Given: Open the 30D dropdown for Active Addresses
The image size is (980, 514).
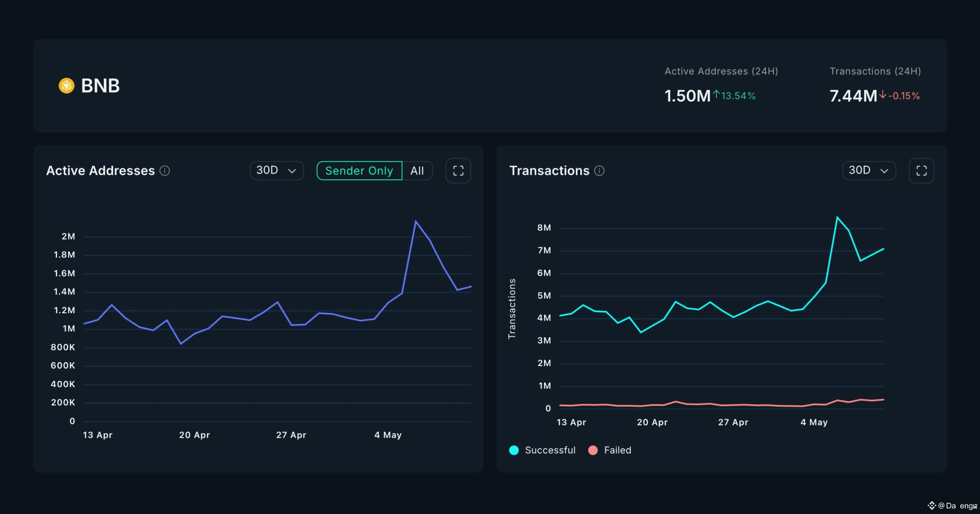Looking at the screenshot, I should [x=277, y=171].
